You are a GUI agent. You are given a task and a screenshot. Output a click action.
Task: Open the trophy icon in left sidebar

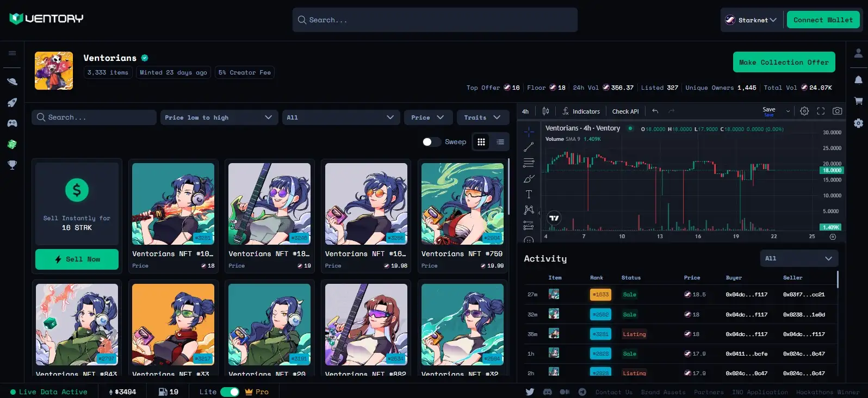pyautogui.click(x=12, y=165)
